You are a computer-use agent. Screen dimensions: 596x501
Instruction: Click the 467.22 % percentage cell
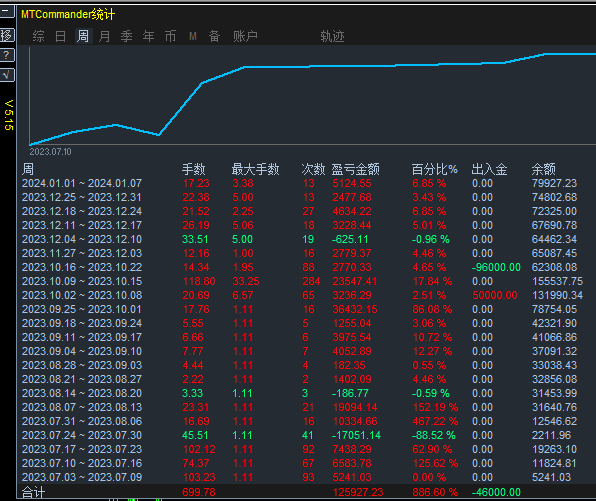pos(435,421)
